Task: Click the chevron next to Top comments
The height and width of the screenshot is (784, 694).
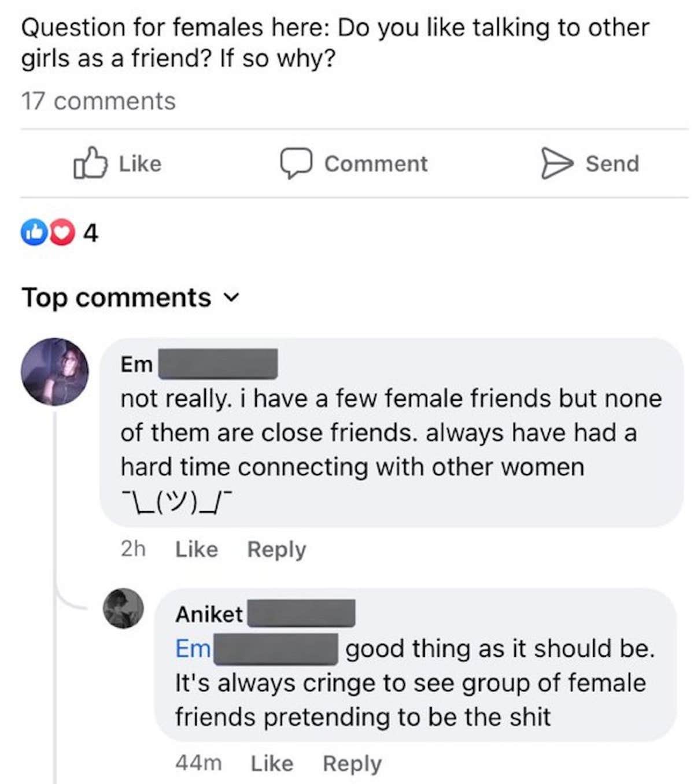Action: tap(231, 298)
